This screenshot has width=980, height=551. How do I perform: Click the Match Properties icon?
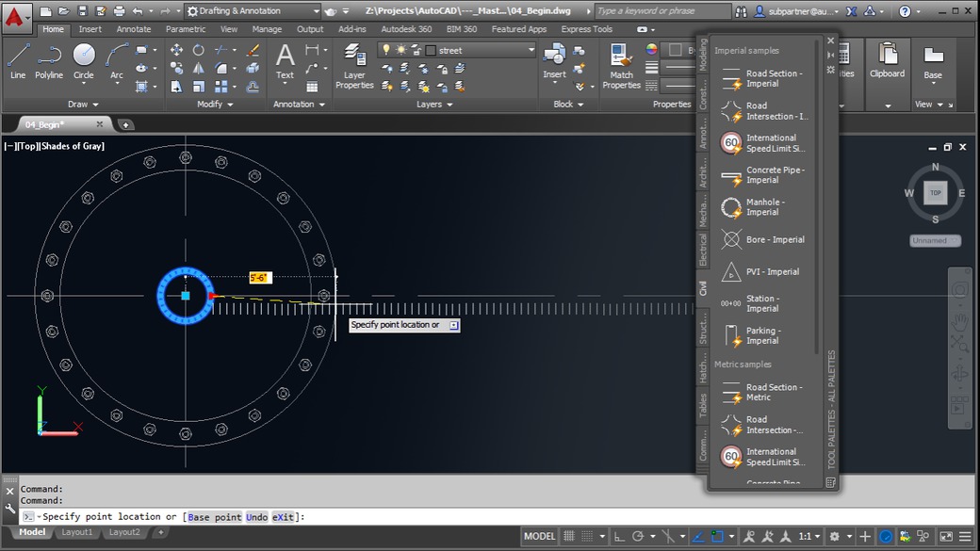(621, 65)
